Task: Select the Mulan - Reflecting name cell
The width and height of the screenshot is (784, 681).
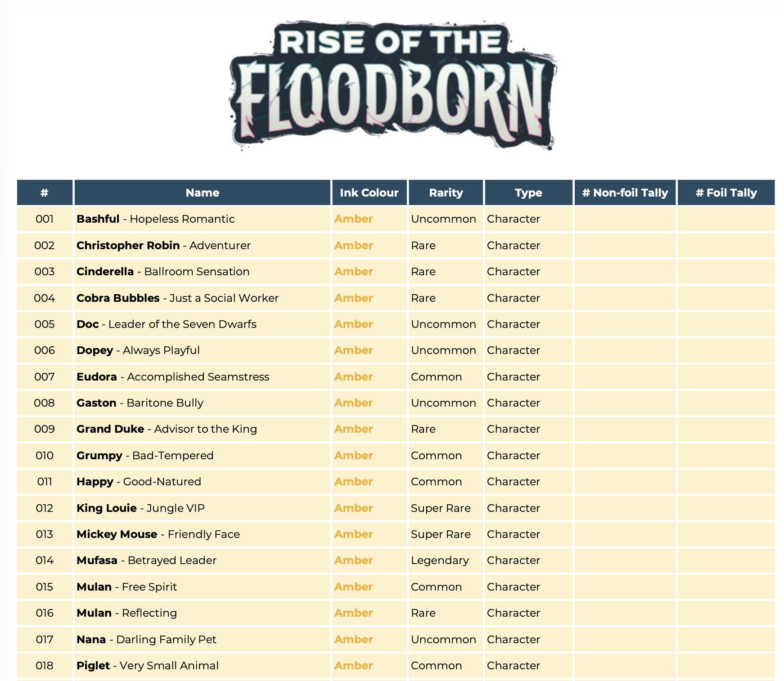Action: pos(203,613)
